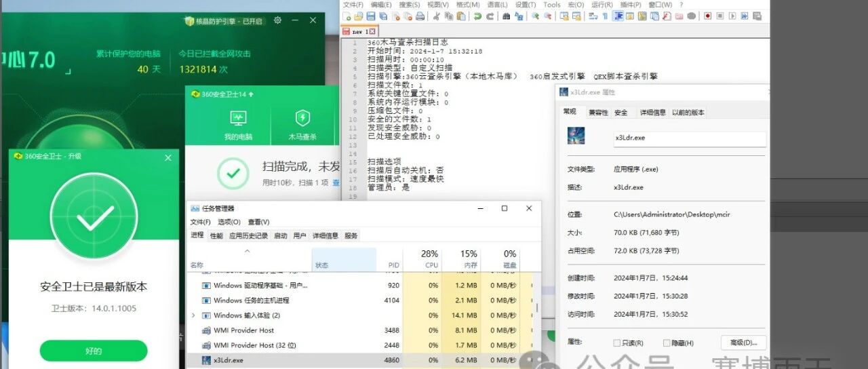868x369 pixels.
Task: Switch to 启动 tab in Task Manager
Action: 280,235
